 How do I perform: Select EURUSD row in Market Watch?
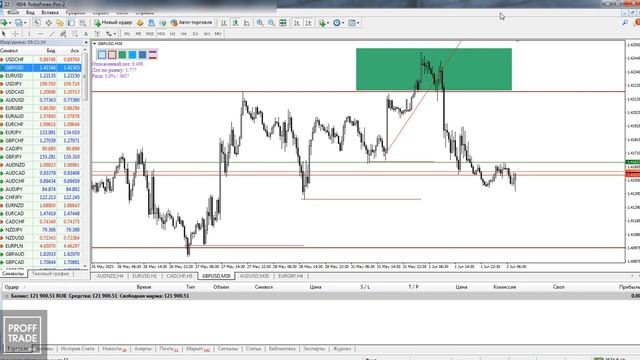(x=41, y=76)
